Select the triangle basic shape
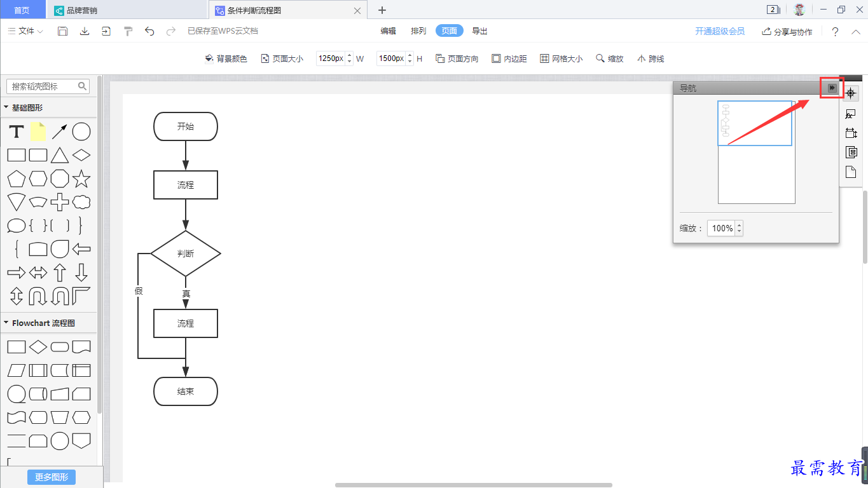 [60, 155]
